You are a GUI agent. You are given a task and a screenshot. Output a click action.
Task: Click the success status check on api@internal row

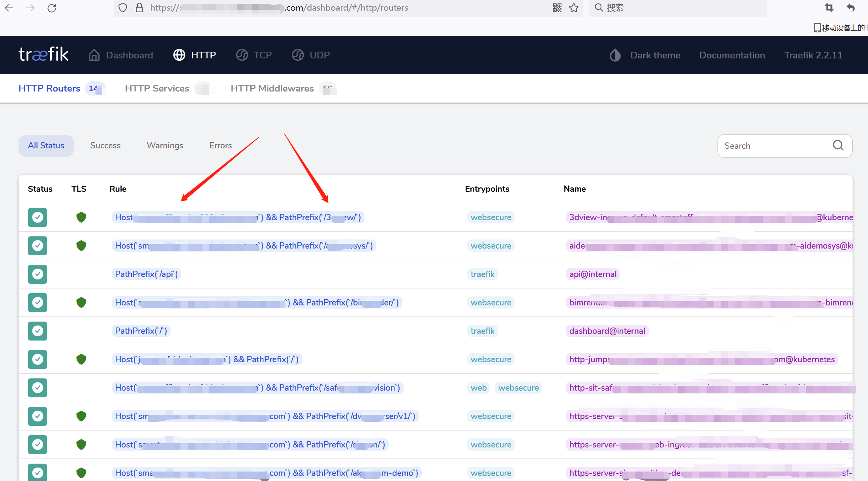click(38, 274)
